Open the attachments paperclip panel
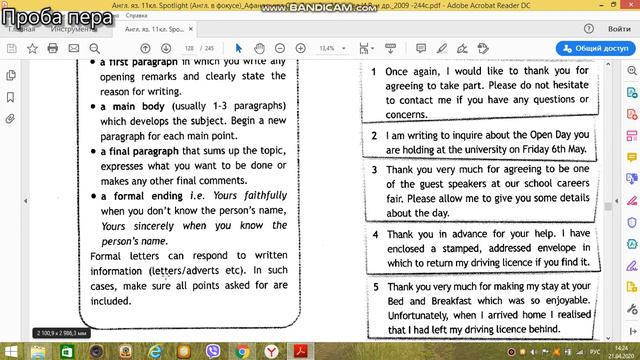640x360 pixels. click(11, 119)
